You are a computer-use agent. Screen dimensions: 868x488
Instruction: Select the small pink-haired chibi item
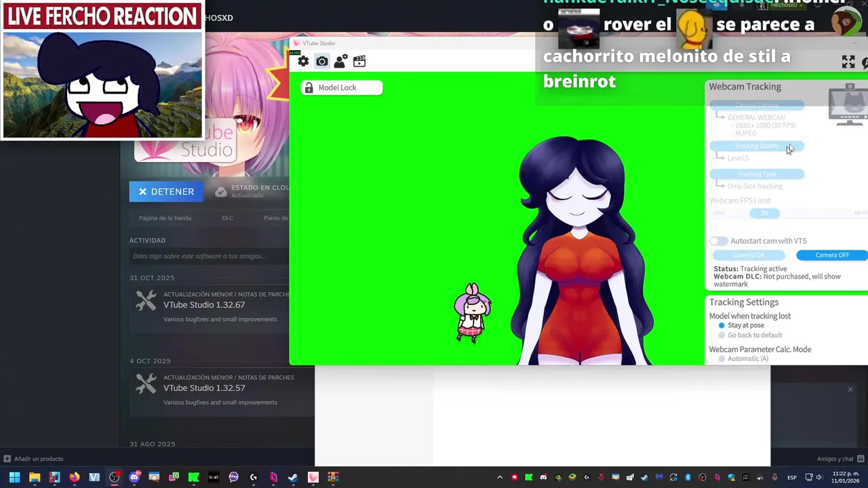tap(472, 312)
